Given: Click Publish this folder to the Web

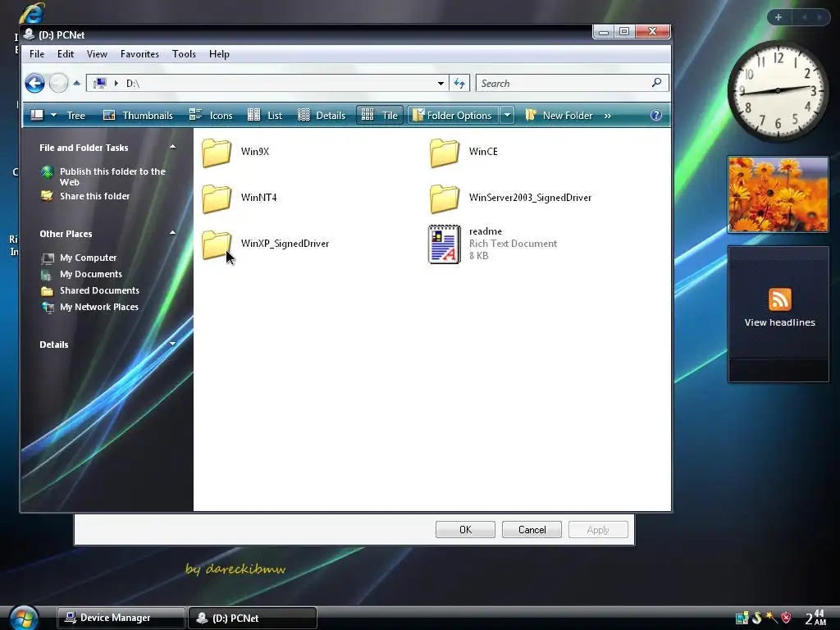Looking at the screenshot, I should coord(112,176).
